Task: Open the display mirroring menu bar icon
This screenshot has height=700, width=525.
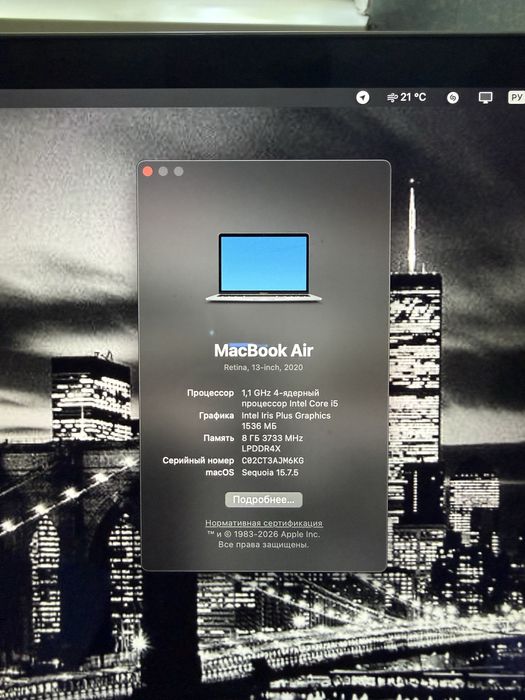Action: point(485,97)
